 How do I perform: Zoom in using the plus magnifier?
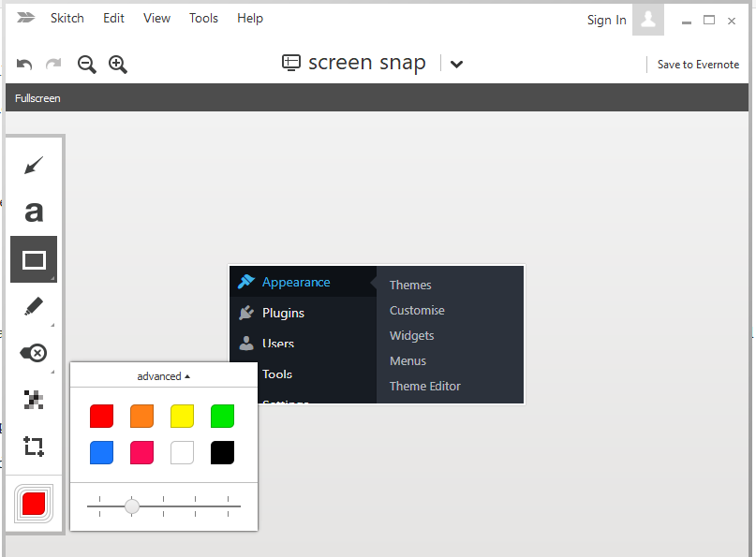click(118, 65)
